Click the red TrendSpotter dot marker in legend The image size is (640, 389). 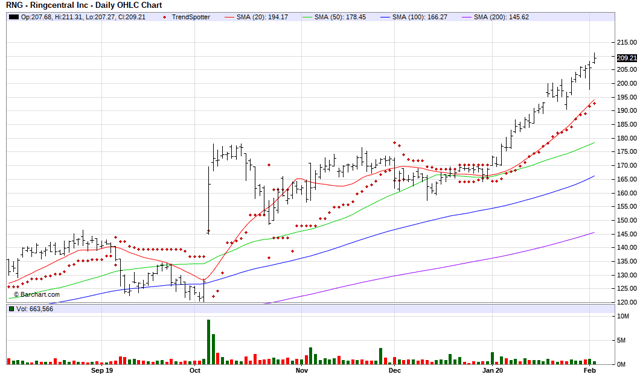point(164,18)
